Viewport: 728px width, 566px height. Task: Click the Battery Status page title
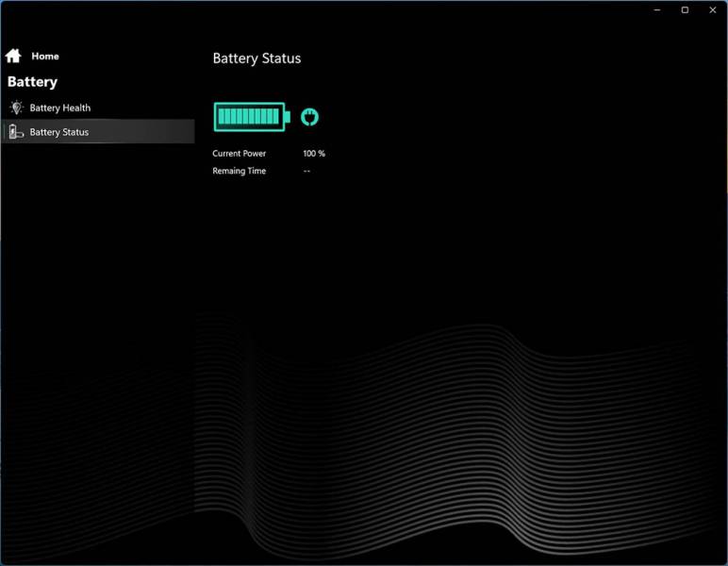256,58
